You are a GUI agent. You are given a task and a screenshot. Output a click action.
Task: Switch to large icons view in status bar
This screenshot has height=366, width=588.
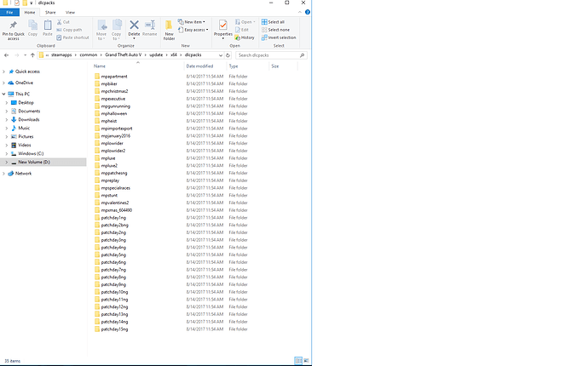pos(306,360)
